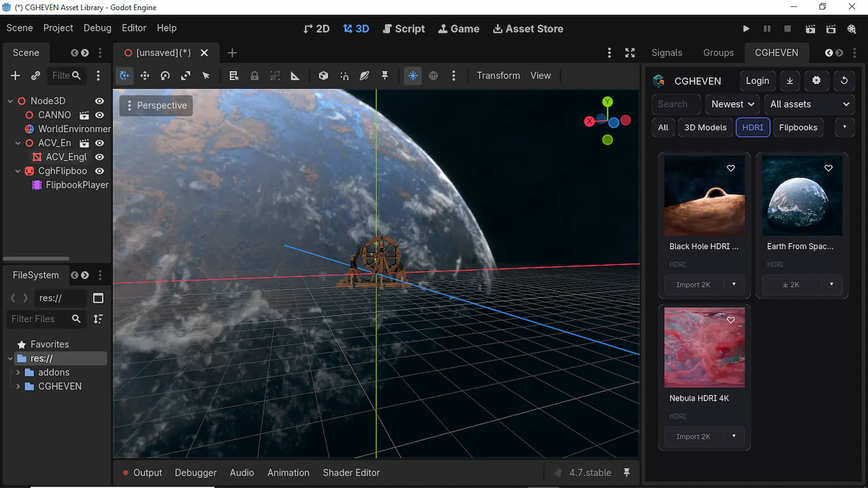Toggle visibility of CANNO node
This screenshot has height=488, width=868.
tap(99, 115)
